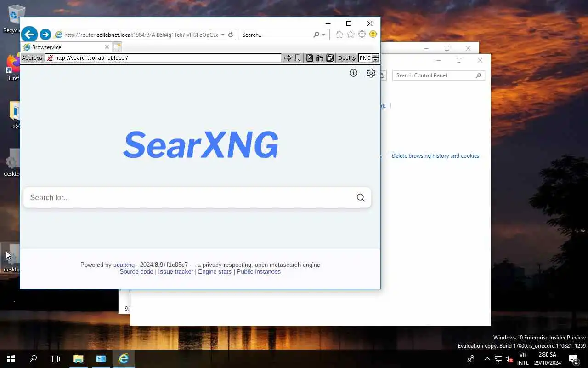Image resolution: width=588 pixels, height=368 pixels.
Task: Go back with IE back arrow
Action: (x=29, y=34)
